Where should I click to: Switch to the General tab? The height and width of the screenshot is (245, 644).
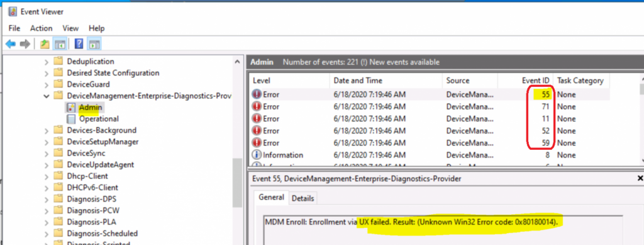pos(271,197)
